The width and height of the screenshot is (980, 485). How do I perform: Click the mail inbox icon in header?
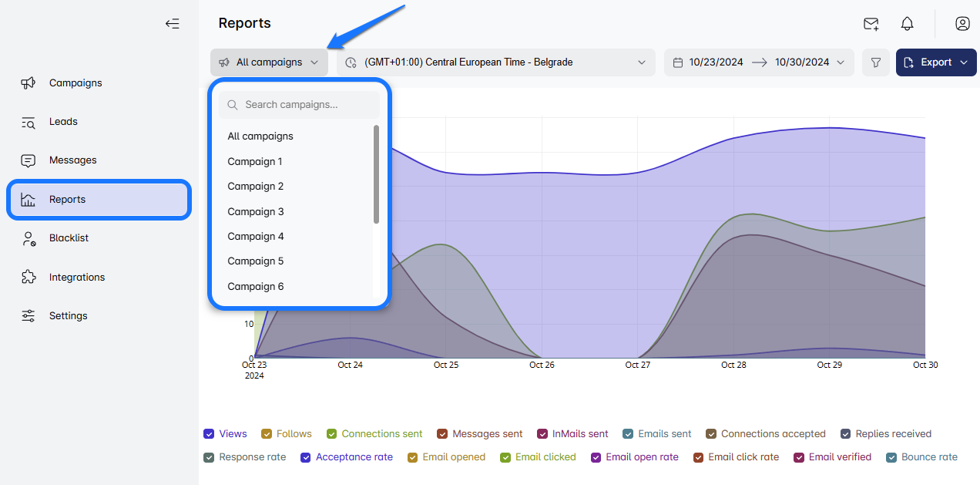(871, 23)
